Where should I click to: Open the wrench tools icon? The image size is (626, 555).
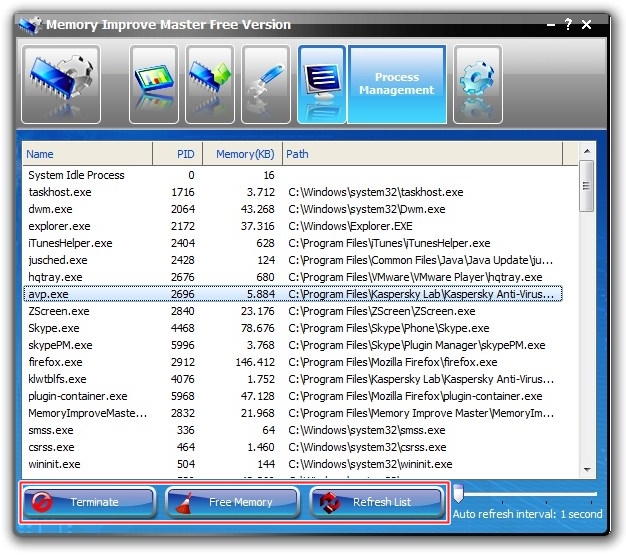click(265, 84)
